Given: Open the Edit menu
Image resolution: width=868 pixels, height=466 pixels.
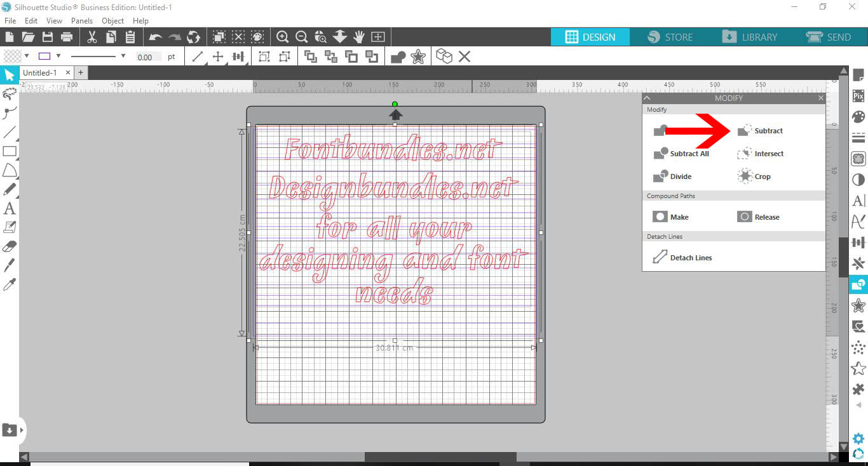Looking at the screenshot, I should click(31, 21).
